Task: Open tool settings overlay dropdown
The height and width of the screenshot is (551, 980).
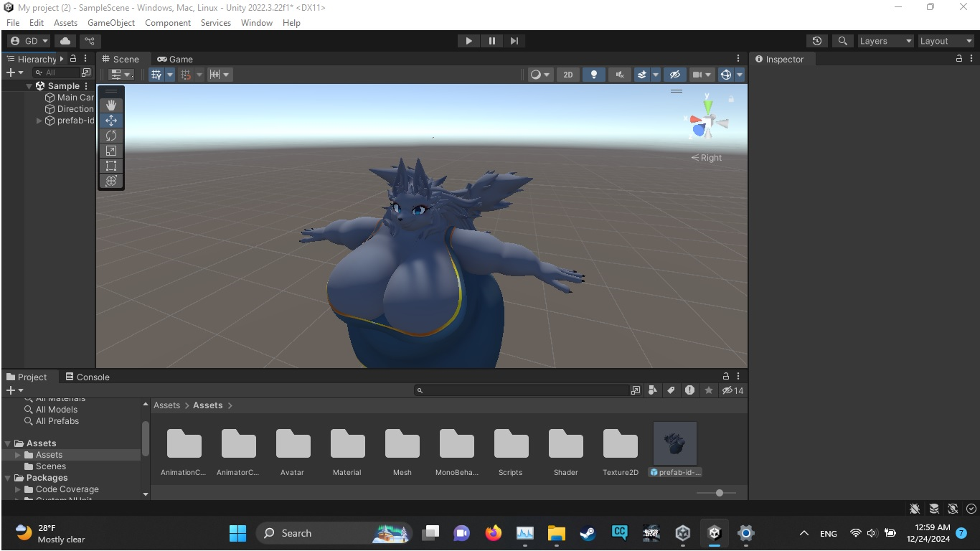Action: pyautogui.click(x=121, y=75)
